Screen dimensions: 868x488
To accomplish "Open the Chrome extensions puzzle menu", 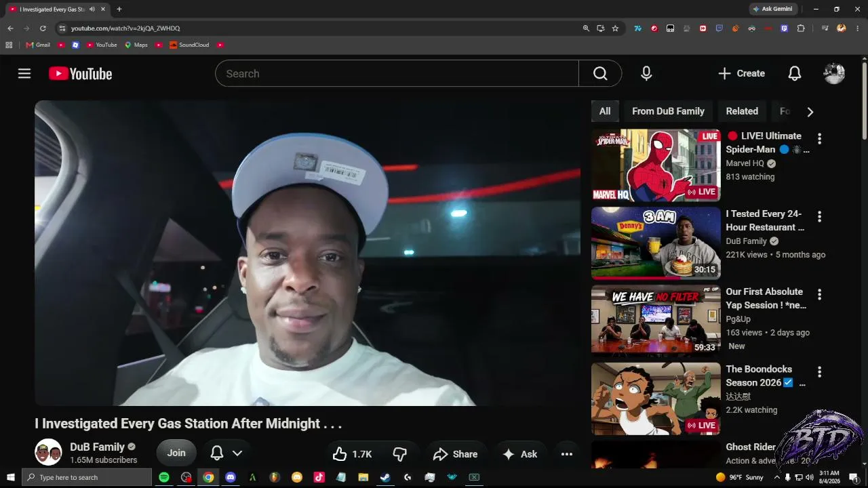I will (x=801, y=28).
